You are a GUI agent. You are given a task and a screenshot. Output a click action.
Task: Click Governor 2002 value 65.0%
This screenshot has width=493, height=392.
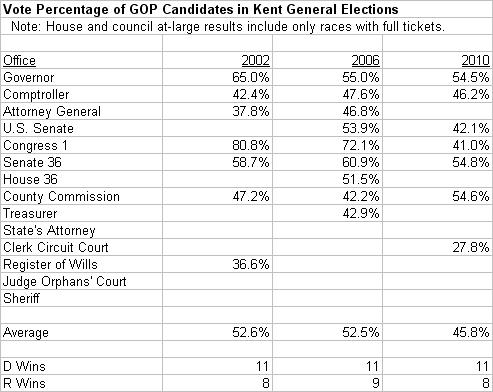tap(251, 77)
